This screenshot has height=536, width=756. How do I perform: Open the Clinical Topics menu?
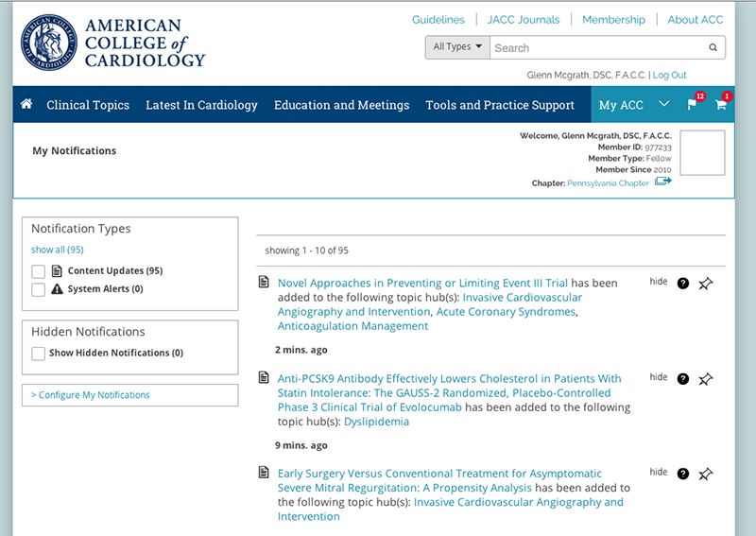pyautogui.click(x=88, y=105)
